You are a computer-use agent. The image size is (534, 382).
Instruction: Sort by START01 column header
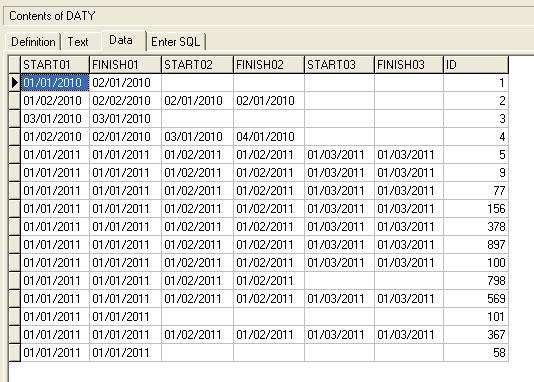tap(55, 65)
